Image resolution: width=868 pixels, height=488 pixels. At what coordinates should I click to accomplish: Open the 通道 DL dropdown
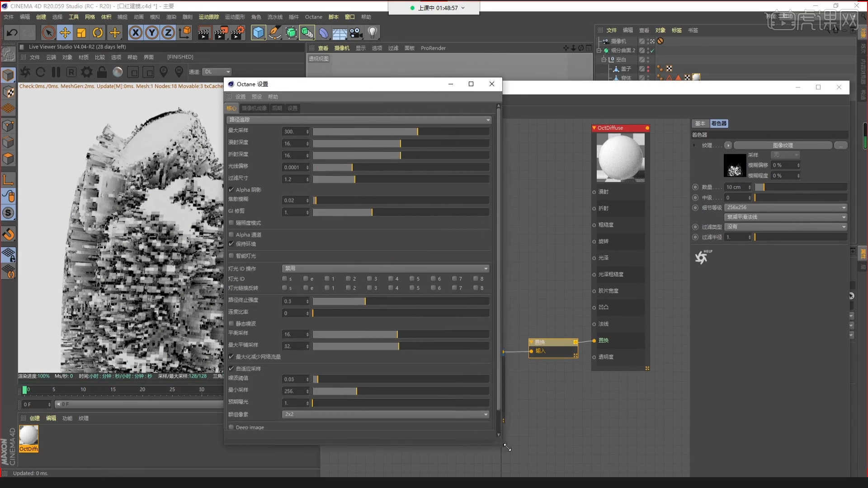point(217,72)
